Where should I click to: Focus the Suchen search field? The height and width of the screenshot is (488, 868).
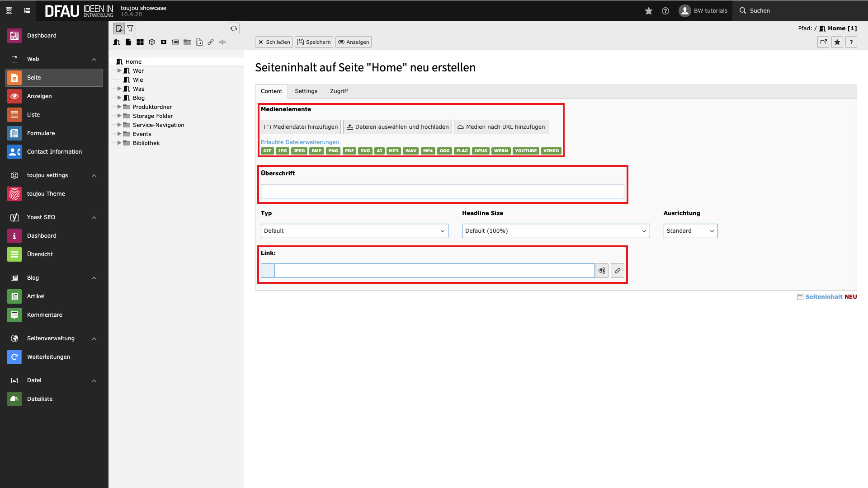(x=800, y=10)
